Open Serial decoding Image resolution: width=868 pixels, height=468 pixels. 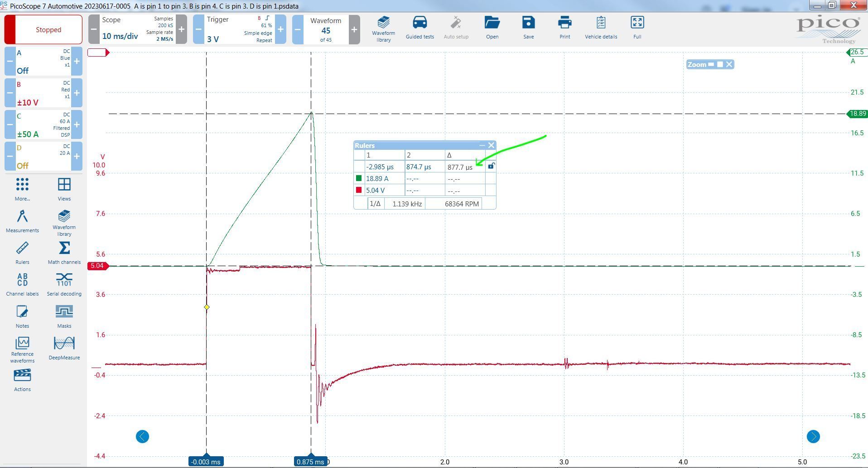coord(64,284)
